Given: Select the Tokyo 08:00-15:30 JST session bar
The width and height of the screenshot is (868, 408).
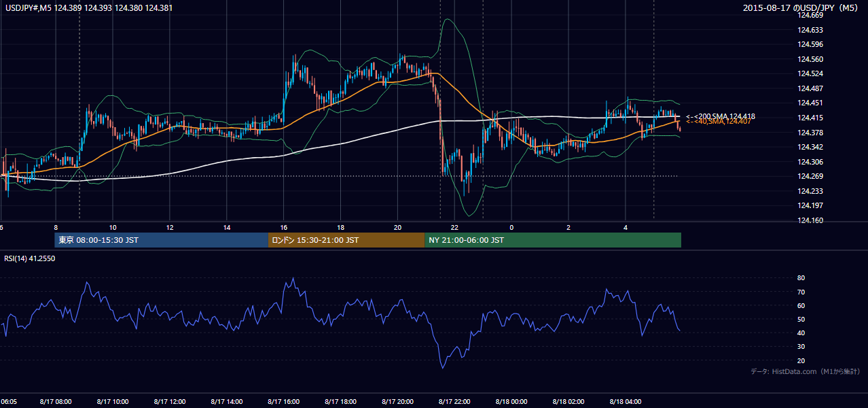Looking at the screenshot, I should tap(162, 240).
